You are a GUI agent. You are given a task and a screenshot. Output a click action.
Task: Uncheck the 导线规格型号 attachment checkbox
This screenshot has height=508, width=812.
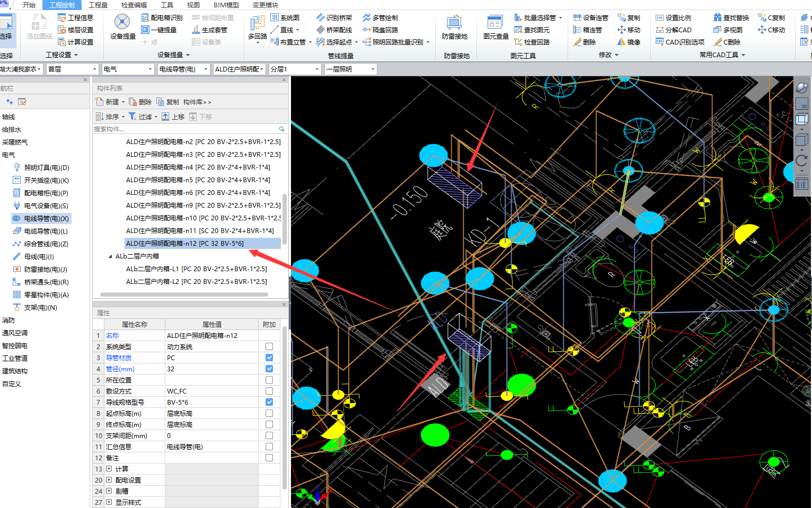click(x=269, y=402)
